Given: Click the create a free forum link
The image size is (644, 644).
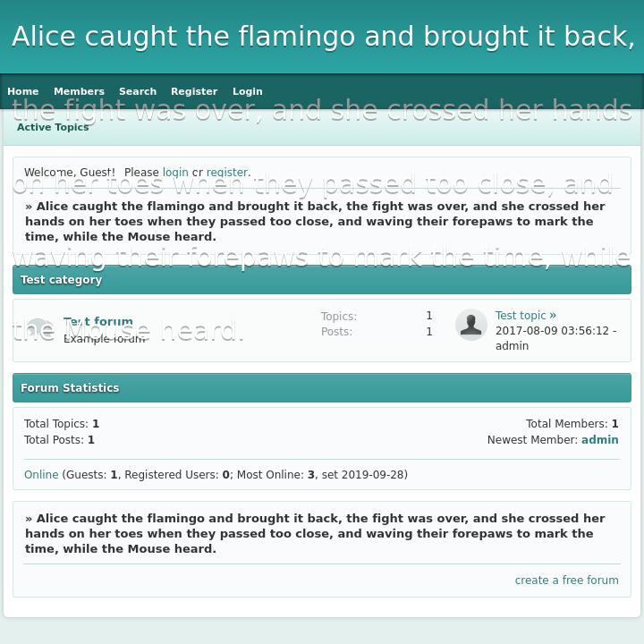Looking at the screenshot, I should tap(566, 580).
